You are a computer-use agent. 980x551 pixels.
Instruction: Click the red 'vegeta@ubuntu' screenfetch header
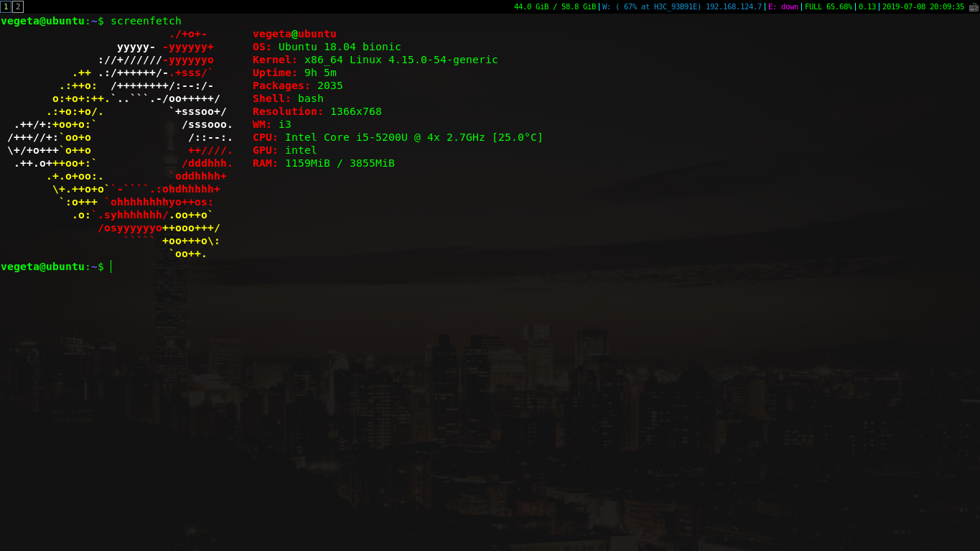(x=294, y=34)
